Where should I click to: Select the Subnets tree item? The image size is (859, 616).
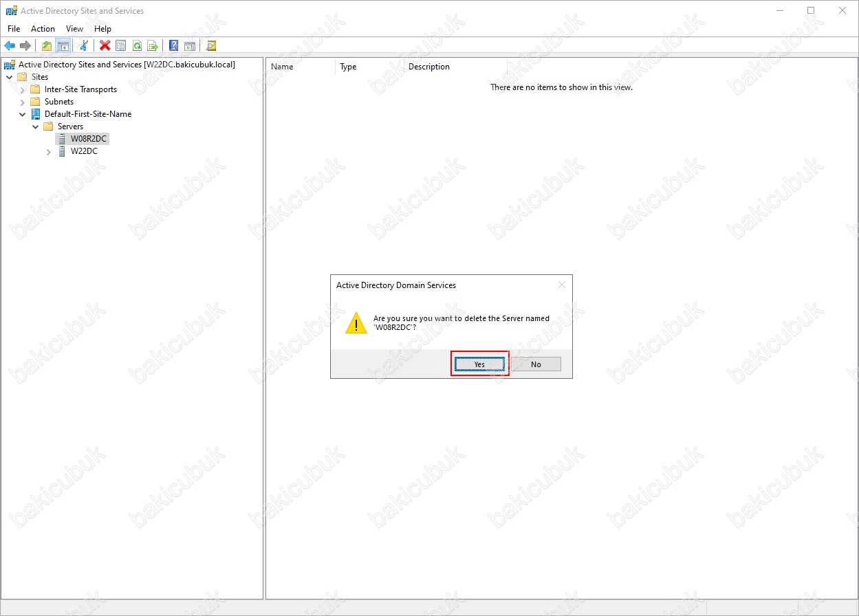click(x=59, y=102)
